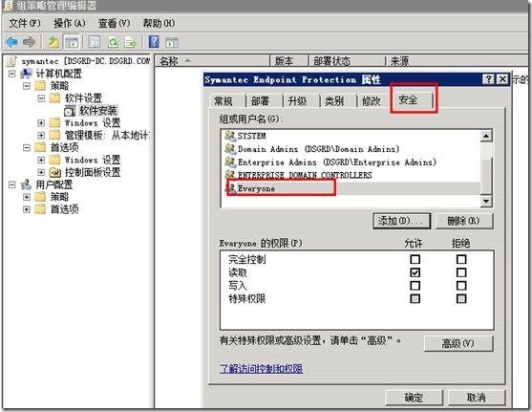Click the dialog's question mark help button
The image size is (532, 412).
(488, 79)
